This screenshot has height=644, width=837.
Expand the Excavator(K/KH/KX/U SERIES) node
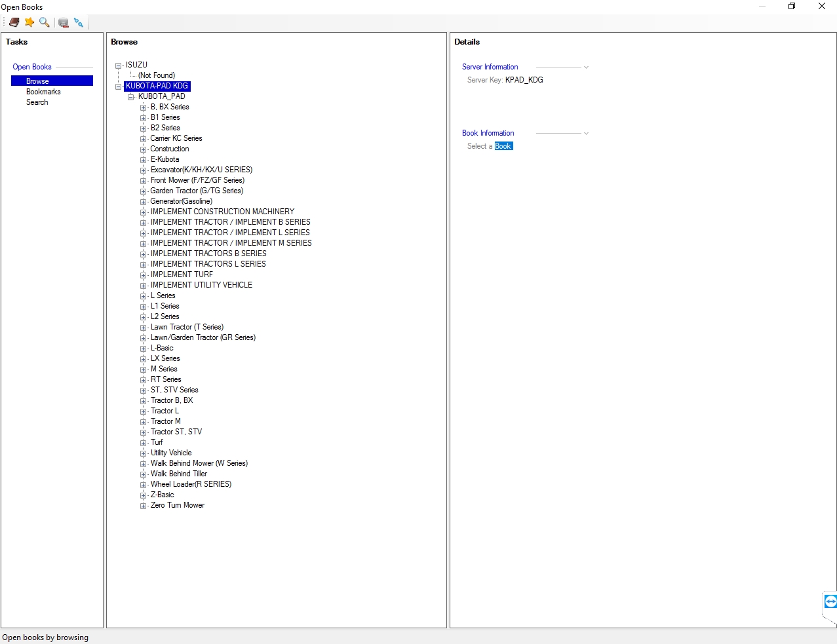pyautogui.click(x=144, y=170)
